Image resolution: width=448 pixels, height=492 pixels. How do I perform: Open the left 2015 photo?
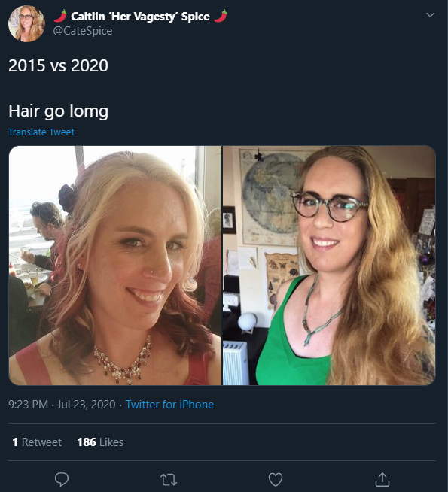115,266
